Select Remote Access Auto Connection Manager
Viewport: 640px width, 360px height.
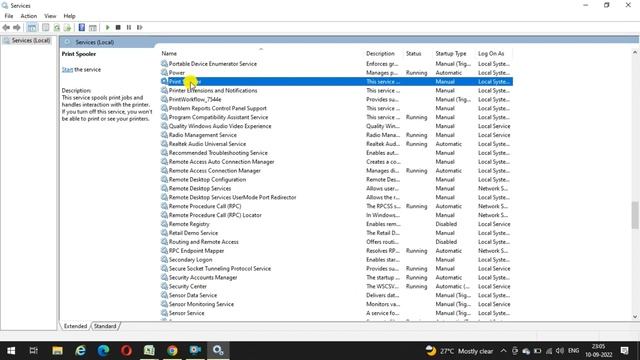pos(222,162)
